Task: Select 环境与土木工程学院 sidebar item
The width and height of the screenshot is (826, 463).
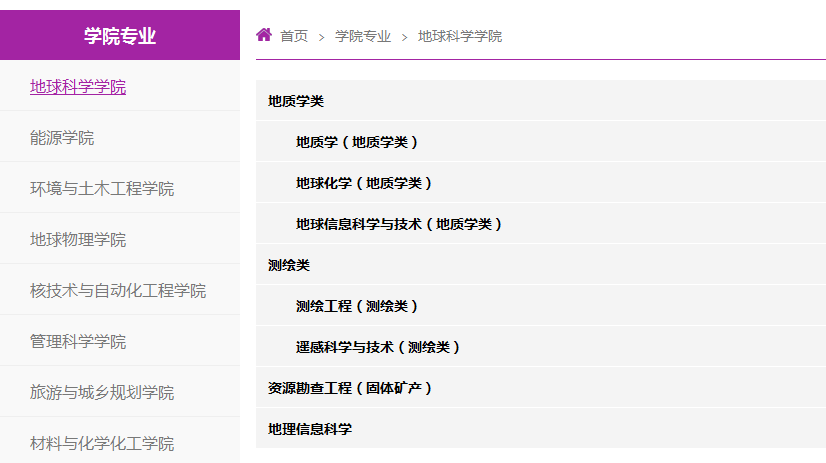Action: (x=102, y=189)
